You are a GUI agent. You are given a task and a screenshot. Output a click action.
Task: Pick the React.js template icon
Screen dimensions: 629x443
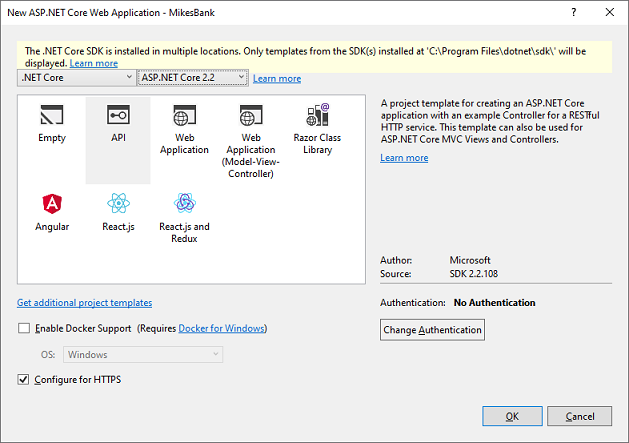click(118, 203)
